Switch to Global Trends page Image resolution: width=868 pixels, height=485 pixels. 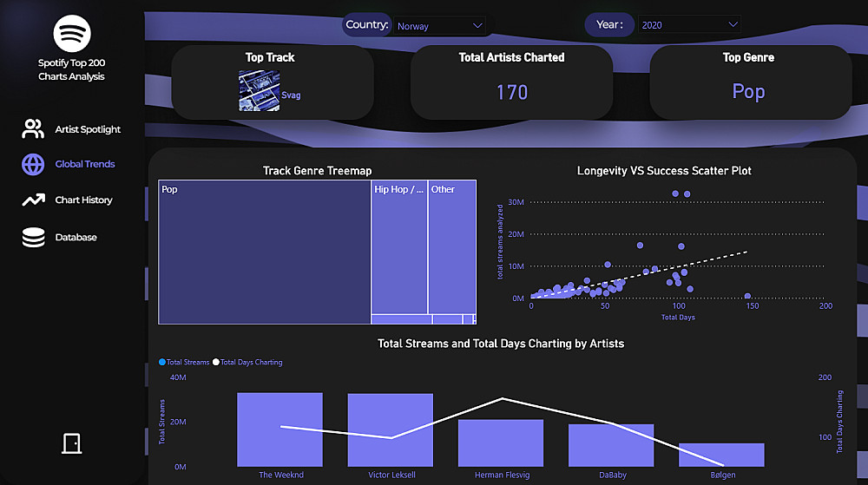[x=85, y=164]
